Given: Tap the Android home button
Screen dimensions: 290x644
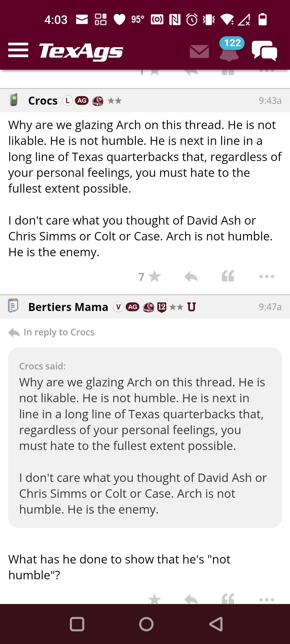Looking at the screenshot, I should [x=146, y=624].
